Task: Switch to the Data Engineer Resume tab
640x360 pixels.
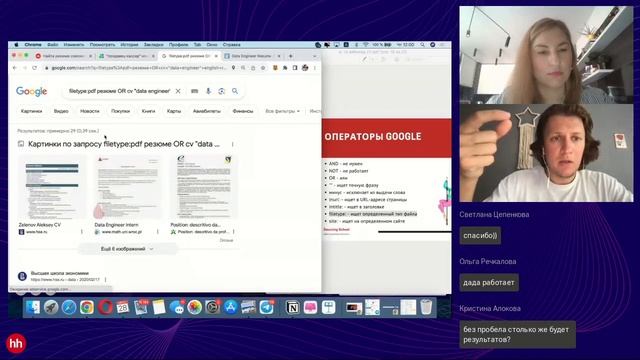Action: tap(251, 56)
